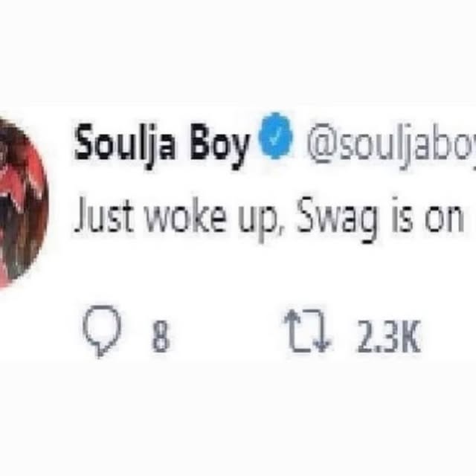476x476 pixels.
Task: Click the reply count 8
Action: pyautogui.click(x=161, y=336)
